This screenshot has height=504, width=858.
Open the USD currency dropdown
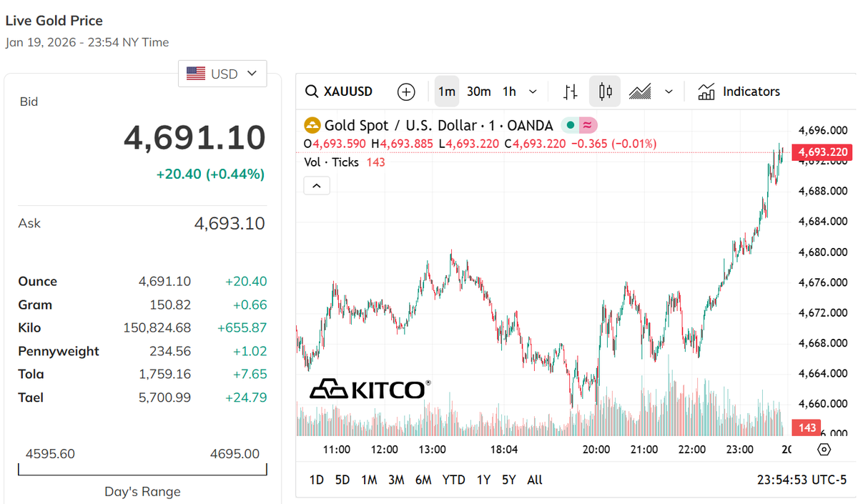(x=222, y=74)
